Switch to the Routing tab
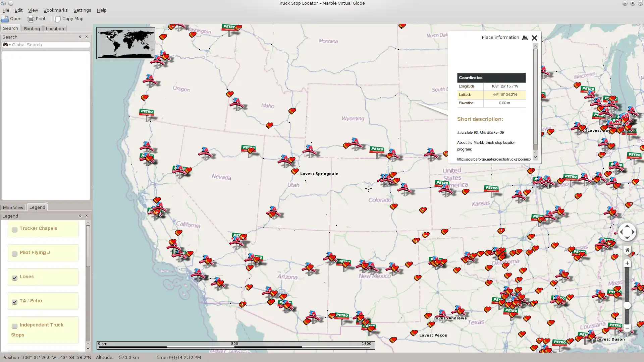The height and width of the screenshot is (362, 644). [32, 28]
